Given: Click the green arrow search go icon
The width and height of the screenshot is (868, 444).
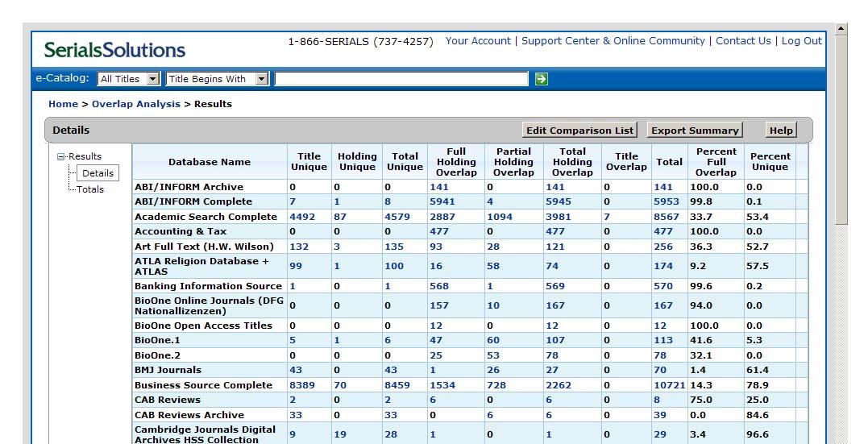Looking at the screenshot, I should pos(542,79).
